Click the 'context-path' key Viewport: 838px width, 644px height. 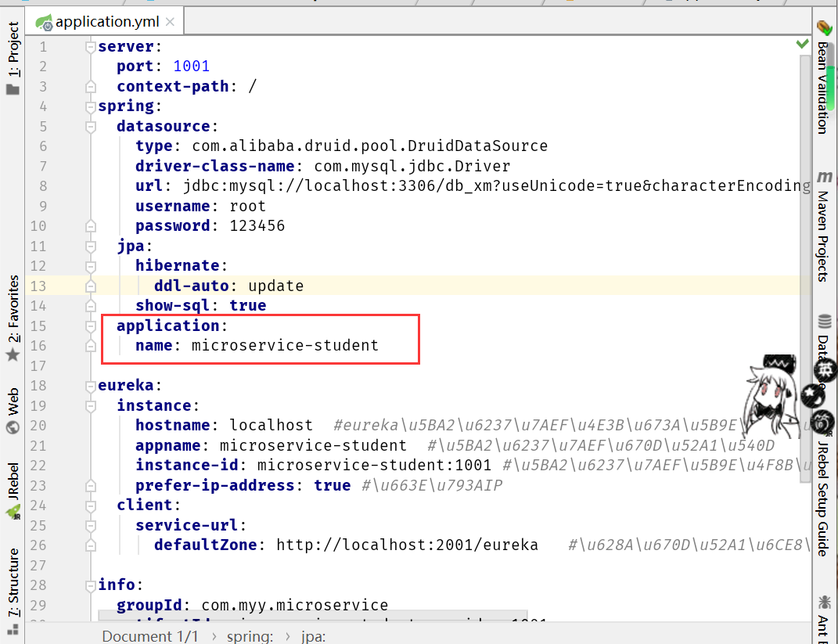[x=173, y=87]
